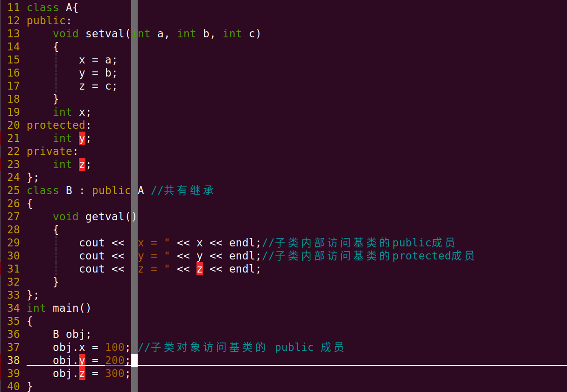567x392 pixels.
Task: Click the highlighted y after obj on line 38
Action: point(81,360)
